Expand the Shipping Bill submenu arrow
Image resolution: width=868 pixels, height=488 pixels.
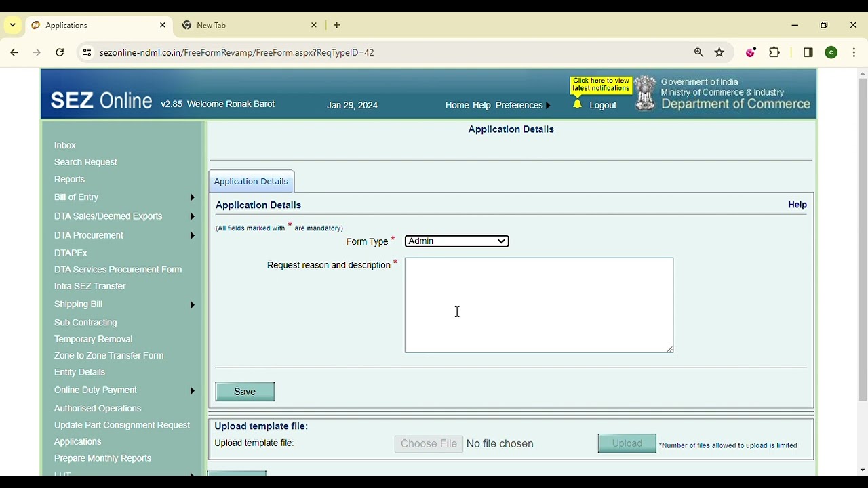click(x=192, y=304)
